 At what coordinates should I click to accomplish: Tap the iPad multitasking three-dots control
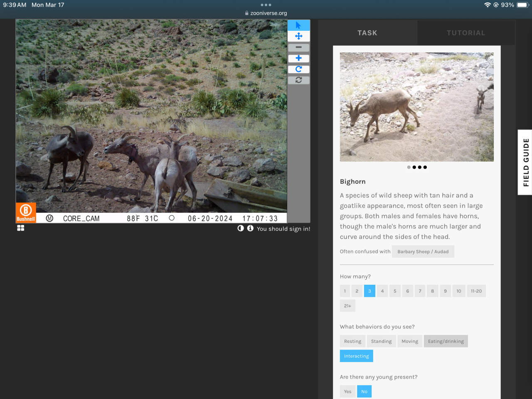(266, 5)
